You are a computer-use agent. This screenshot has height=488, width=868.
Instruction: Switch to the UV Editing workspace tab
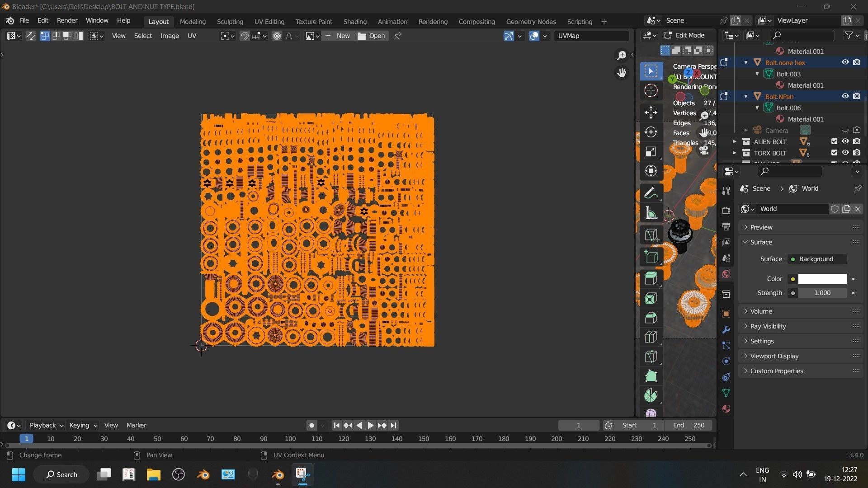coord(269,21)
